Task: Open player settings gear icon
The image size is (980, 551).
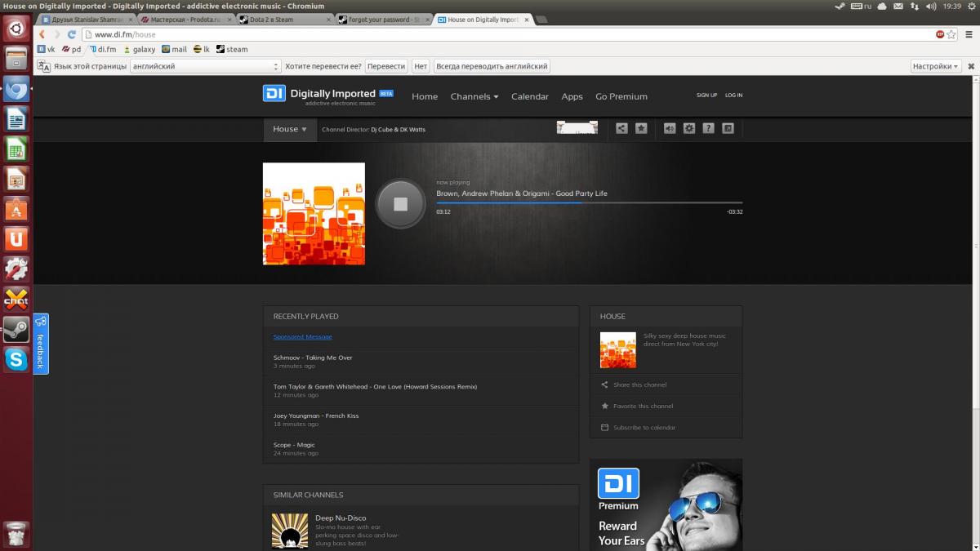Action: point(689,128)
